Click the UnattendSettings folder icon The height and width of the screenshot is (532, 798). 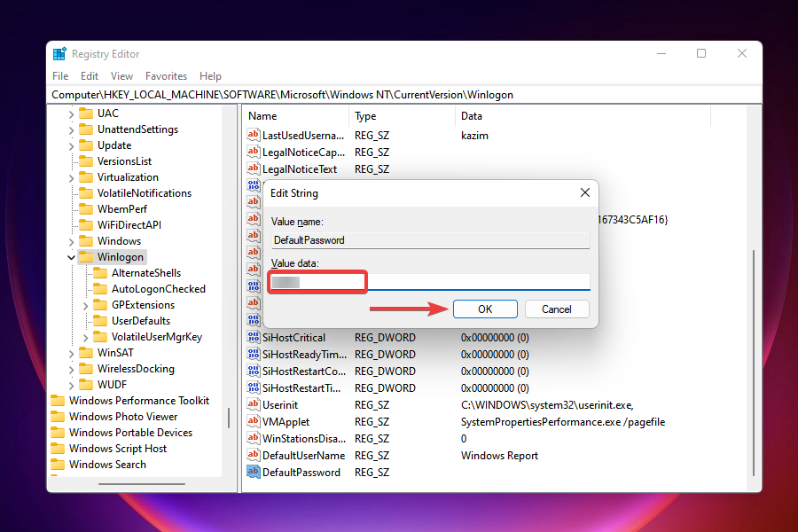[86, 129]
